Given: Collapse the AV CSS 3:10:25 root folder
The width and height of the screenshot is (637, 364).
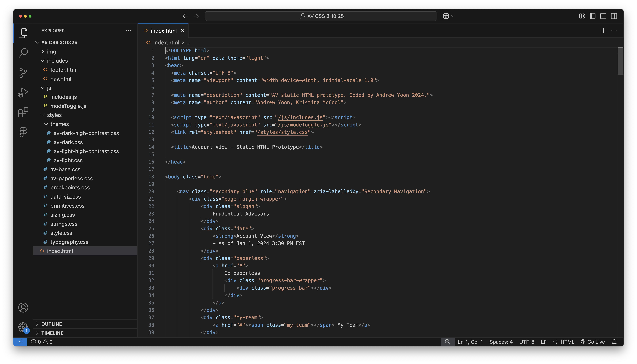Looking at the screenshot, I should pos(85,43).
